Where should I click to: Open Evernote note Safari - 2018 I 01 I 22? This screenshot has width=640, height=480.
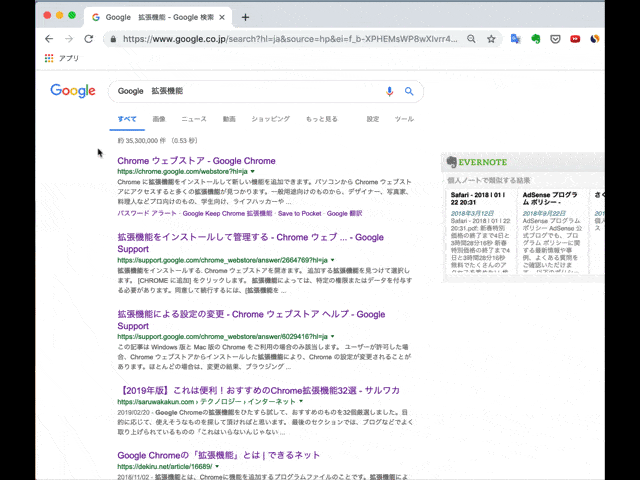tap(478, 199)
